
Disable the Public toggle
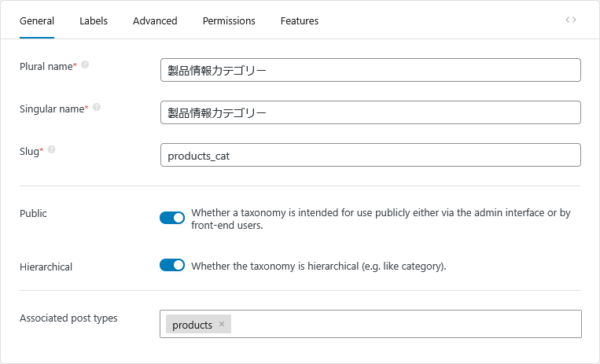tap(172, 218)
